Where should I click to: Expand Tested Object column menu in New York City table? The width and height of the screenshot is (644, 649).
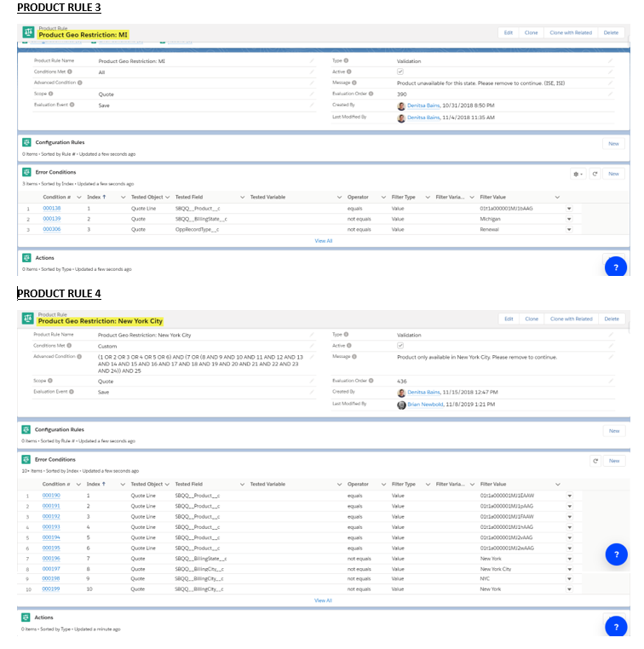click(x=167, y=484)
